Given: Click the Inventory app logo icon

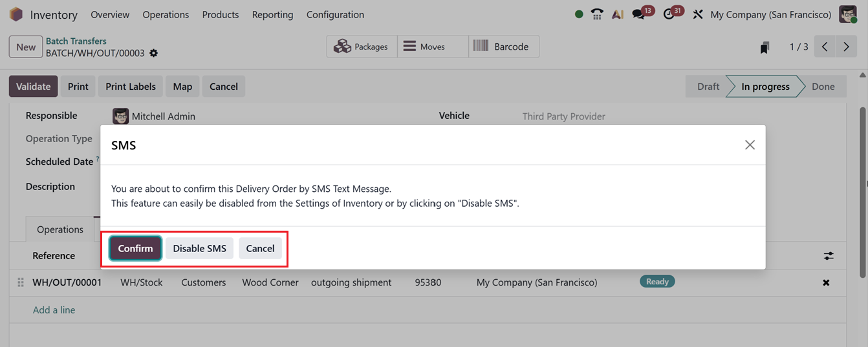Looking at the screenshot, I should click(16, 14).
